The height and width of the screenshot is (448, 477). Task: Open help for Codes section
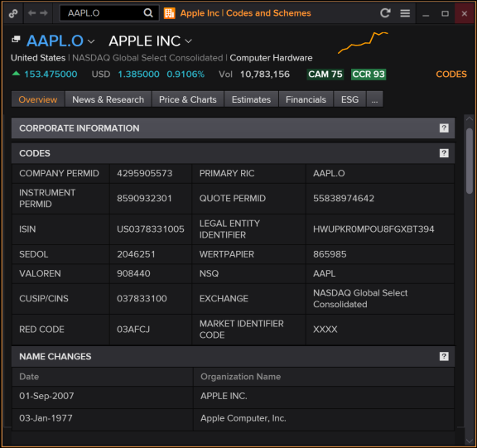(444, 153)
